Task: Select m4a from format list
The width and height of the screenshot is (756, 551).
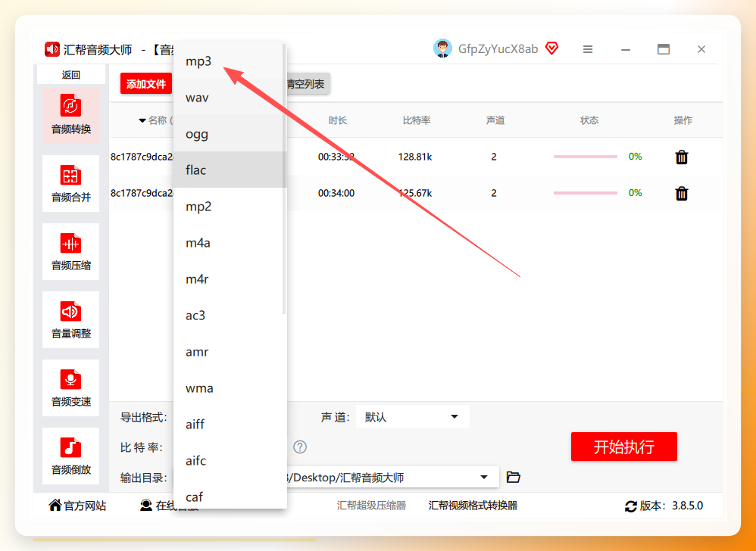Action: [x=230, y=242]
